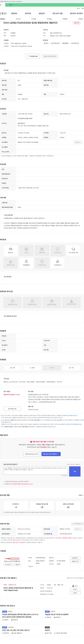
Task: Click the 금형기능사 qualification text
Action: [25, 99]
